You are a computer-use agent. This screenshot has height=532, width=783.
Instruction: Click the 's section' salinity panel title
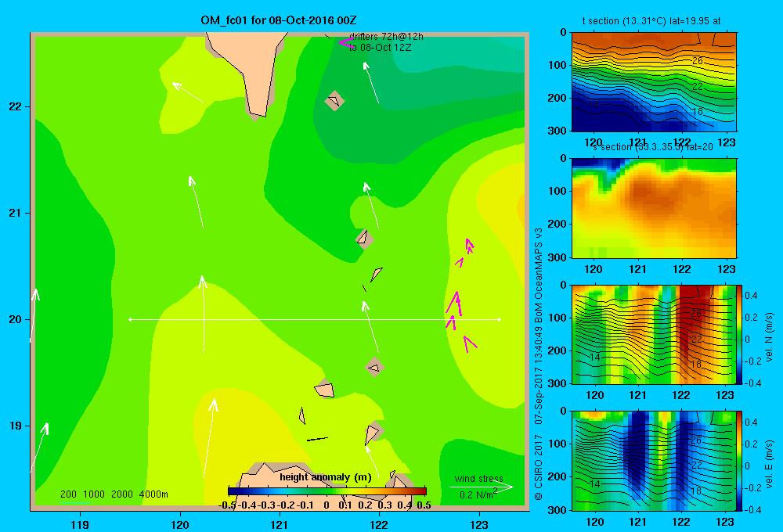click(652, 147)
